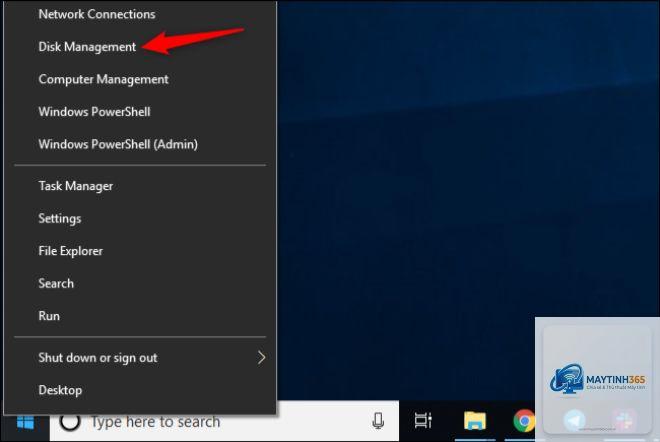Choose Run from the menu
660x442 pixels.
click(x=140, y=316)
